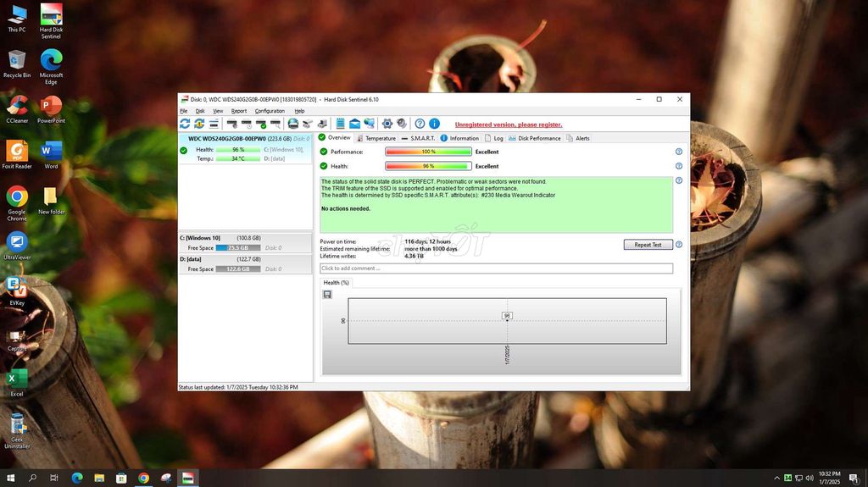
Task: Select the C: [Windows 10] partition row
Action: tap(246, 243)
